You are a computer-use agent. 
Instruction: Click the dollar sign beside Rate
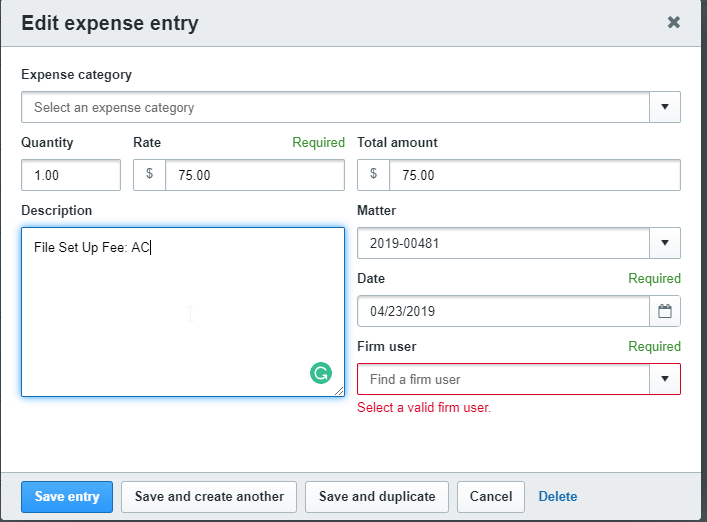click(x=149, y=174)
